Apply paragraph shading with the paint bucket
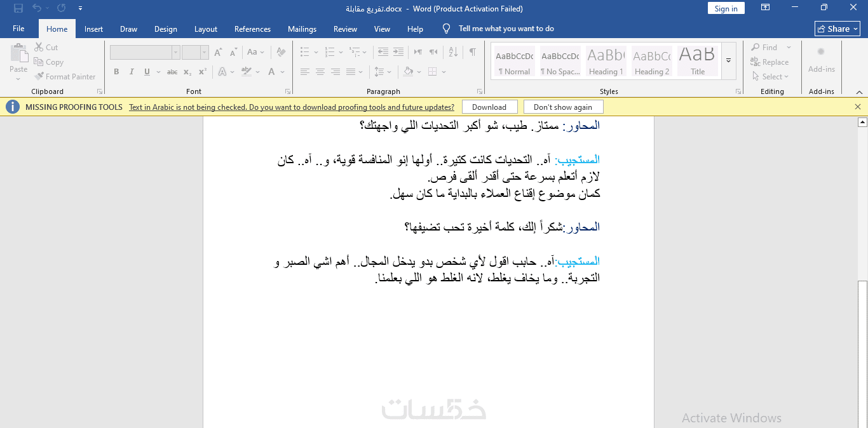 tap(409, 72)
